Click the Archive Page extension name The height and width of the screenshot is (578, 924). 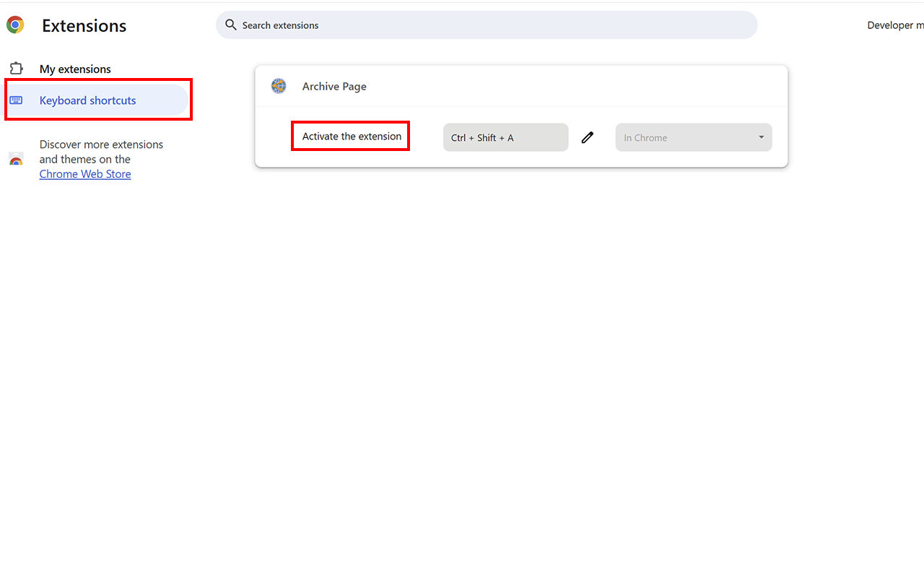(334, 86)
